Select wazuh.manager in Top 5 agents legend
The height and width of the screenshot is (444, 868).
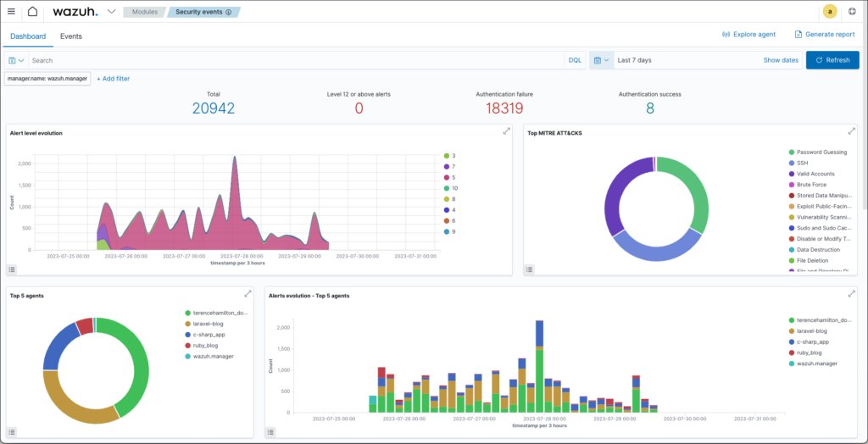tap(209, 356)
